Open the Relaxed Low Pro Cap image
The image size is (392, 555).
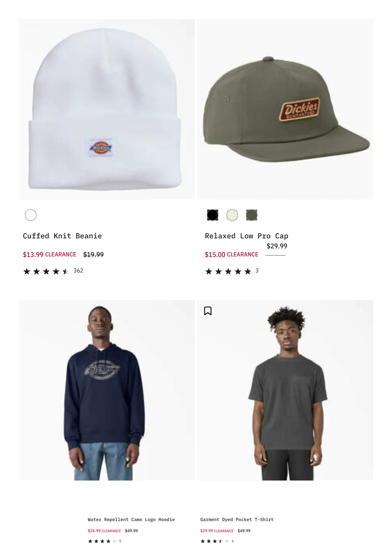285,109
